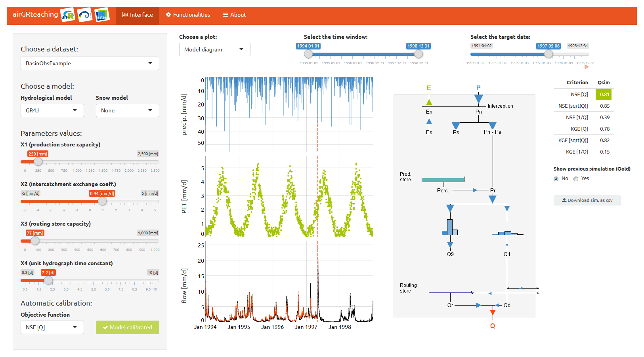
Task: Click the download icon on the csv button
Action: pos(564,200)
